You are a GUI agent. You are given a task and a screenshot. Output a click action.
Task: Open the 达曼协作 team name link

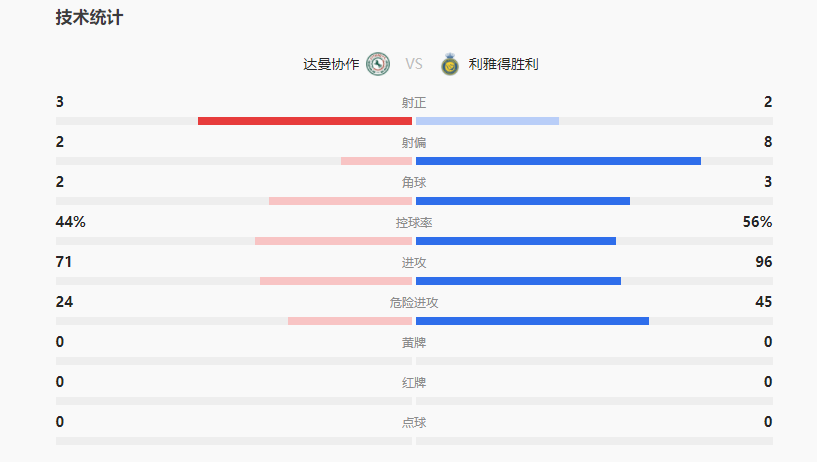[331, 64]
